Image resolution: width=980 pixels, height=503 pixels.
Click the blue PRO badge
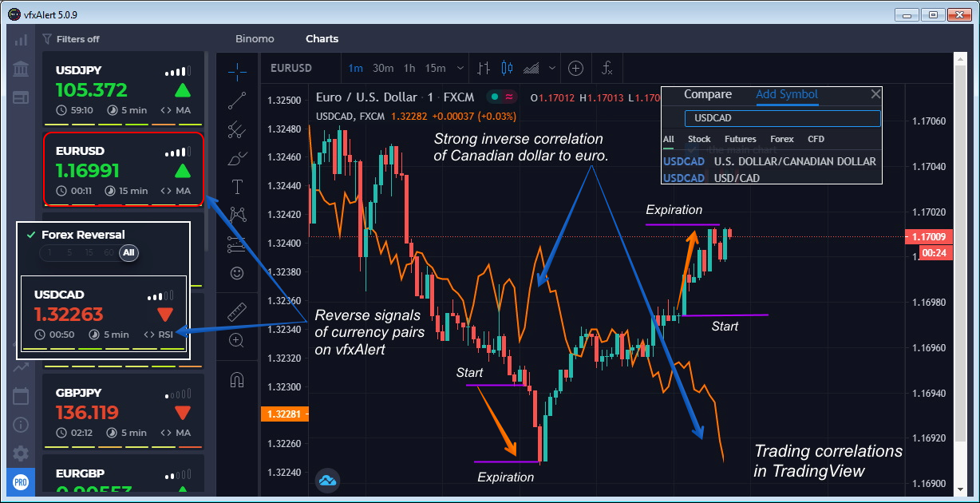pyautogui.click(x=21, y=483)
